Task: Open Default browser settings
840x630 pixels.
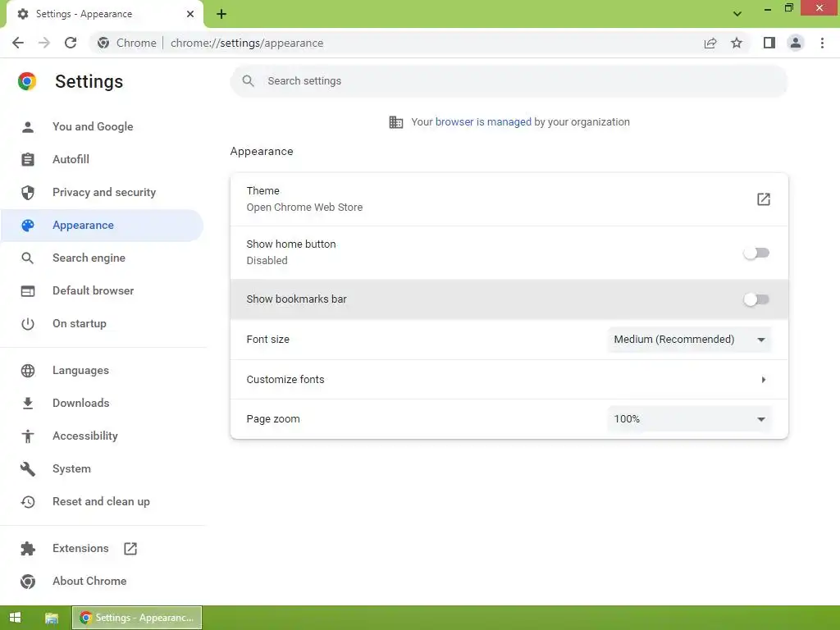Action: click(94, 291)
